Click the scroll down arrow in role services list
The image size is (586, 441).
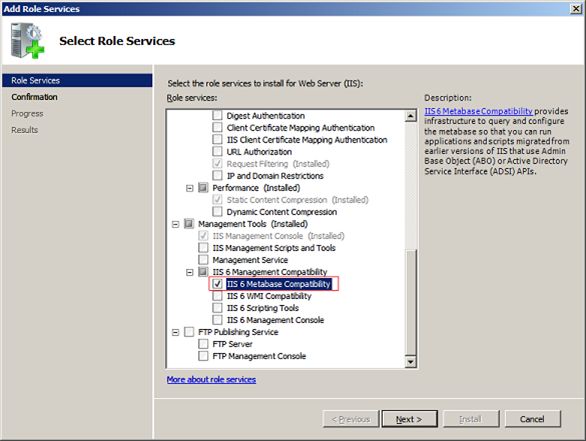[410, 361]
